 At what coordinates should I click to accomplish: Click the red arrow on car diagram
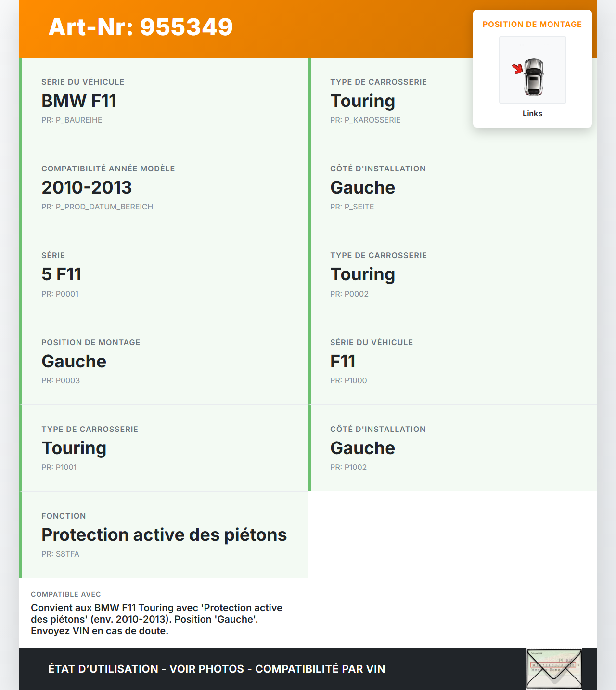tap(517, 68)
